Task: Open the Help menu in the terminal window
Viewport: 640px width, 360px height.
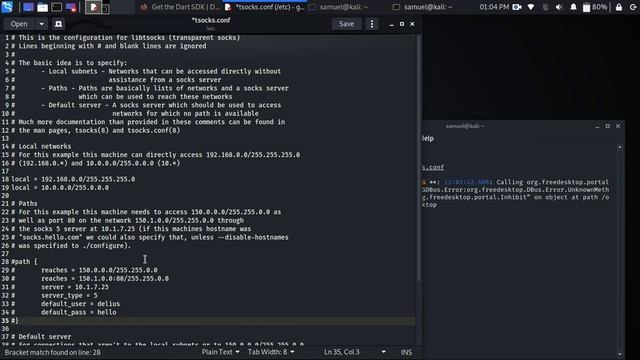Action: pyautogui.click(x=428, y=138)
